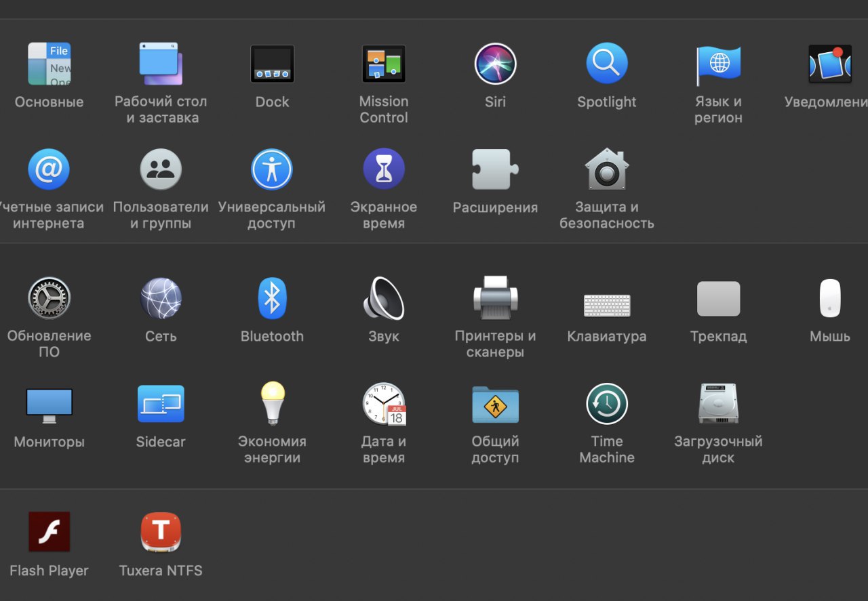Screen dimensions: 868x601
Task: Open the Звук sound settings
Action: point(384,298)
